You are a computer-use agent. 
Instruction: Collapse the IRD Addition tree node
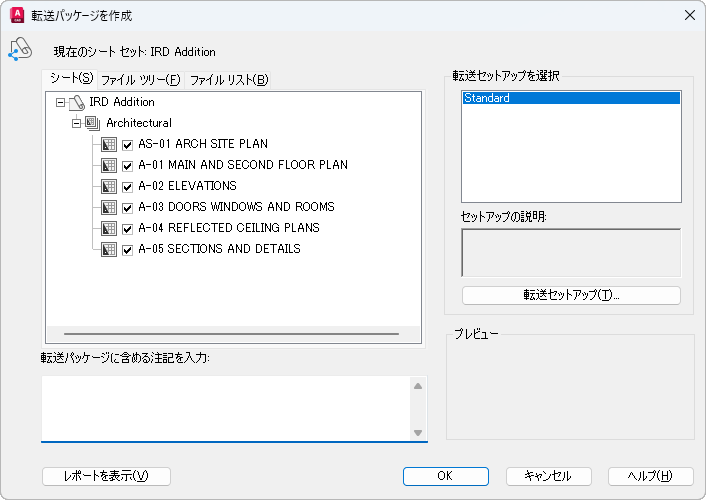[x=60, y=102]
